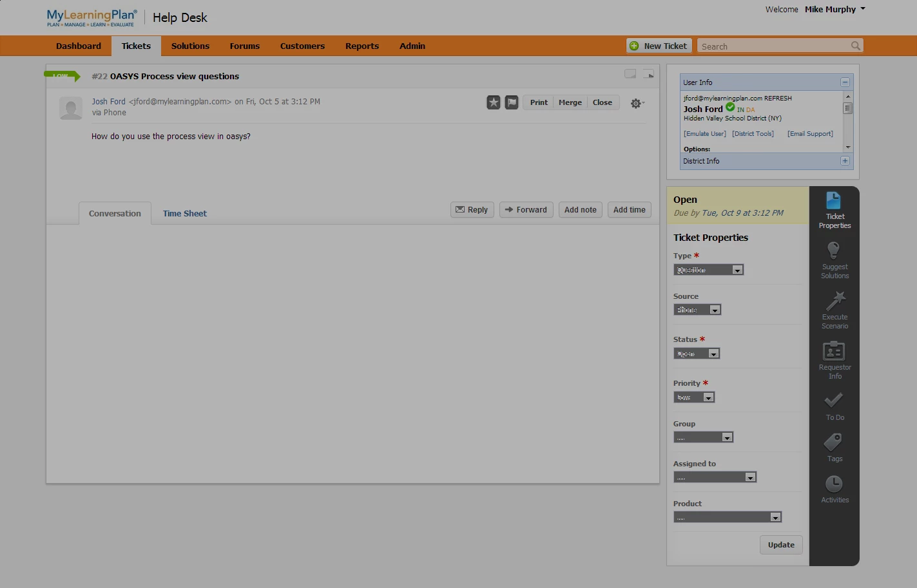Click the User Info scrollbar thumb
Image resolution: width=917 pixels, height=588 pixels.
pos(848,108)
